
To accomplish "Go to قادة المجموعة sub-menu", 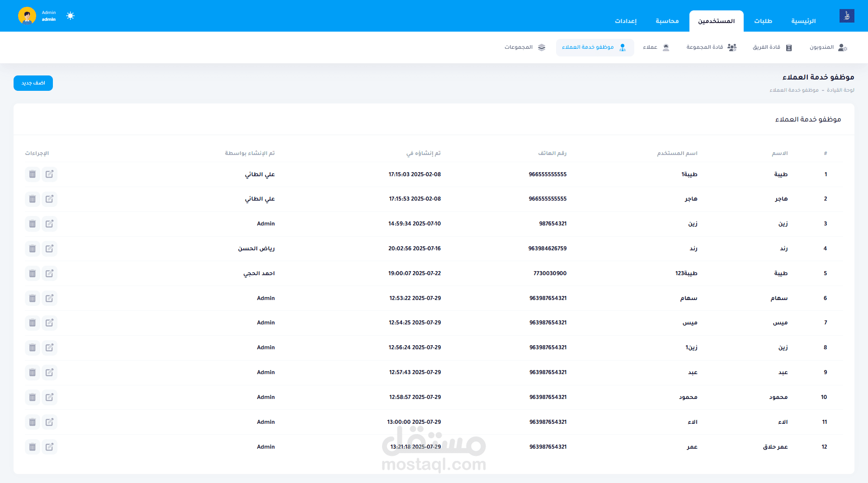I will 712,47.
